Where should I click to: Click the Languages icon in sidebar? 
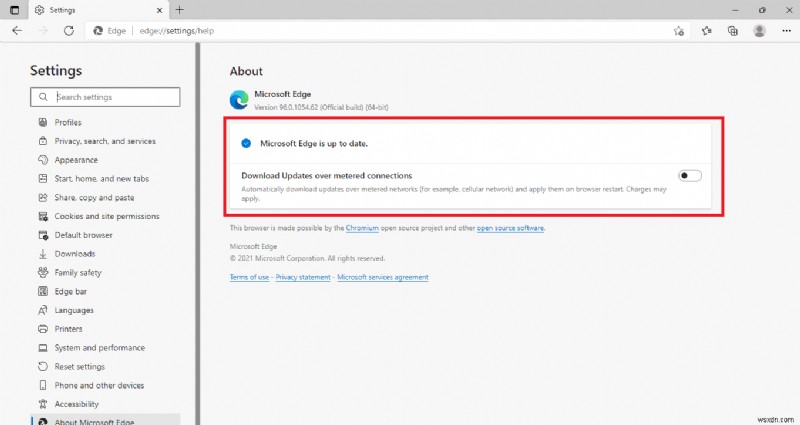pyautogui.click(x=43, y=310)
